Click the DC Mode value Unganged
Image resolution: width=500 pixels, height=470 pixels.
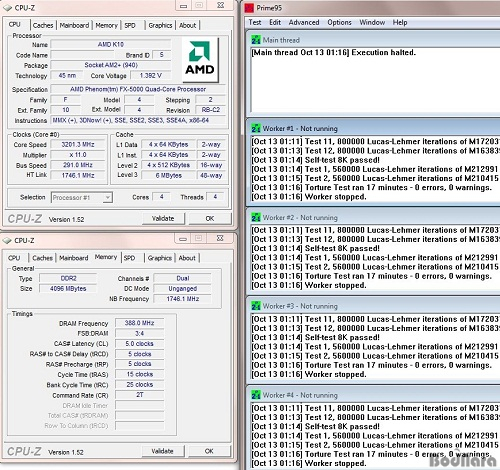183,289
